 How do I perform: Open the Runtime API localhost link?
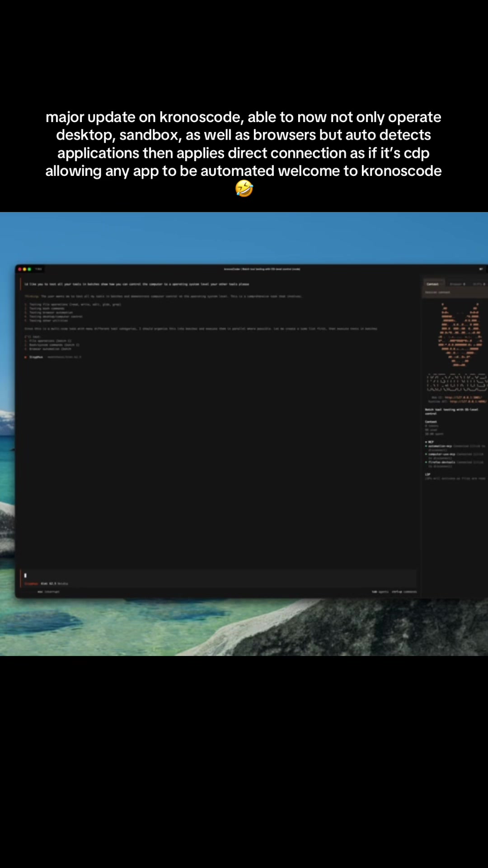coord(468,401)
